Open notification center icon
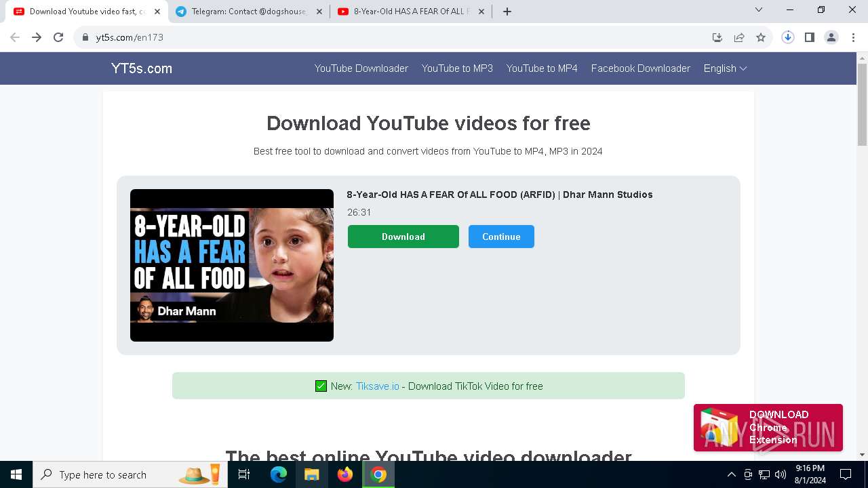The image size is (868, 488). pos(846,474)
